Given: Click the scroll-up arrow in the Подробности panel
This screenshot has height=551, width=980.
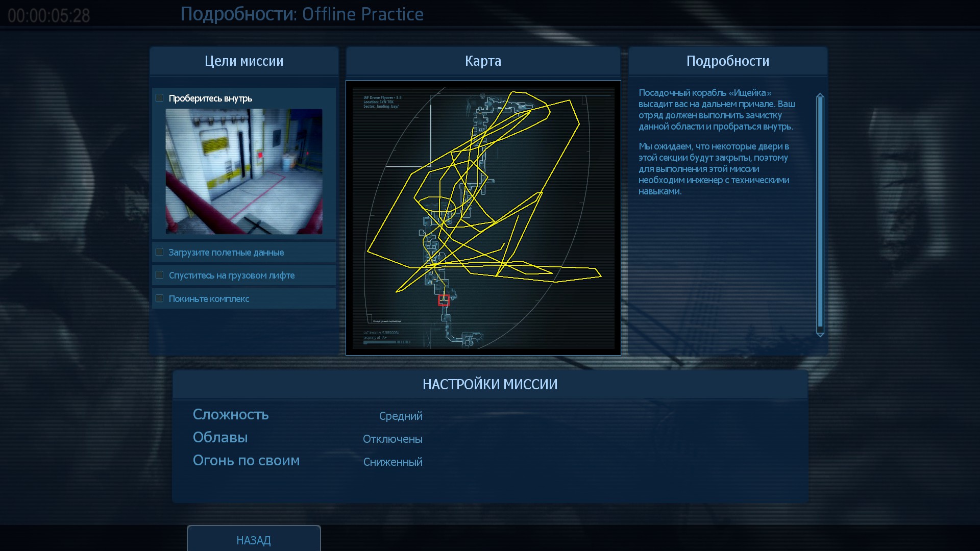Looking at the screenshot, I should click(820, 95).
